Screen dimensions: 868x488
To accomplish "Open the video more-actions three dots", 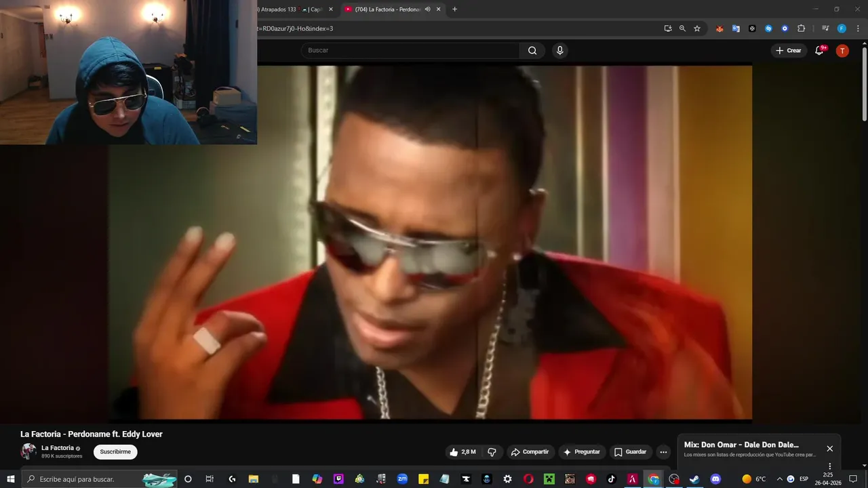I will point(663,452).
